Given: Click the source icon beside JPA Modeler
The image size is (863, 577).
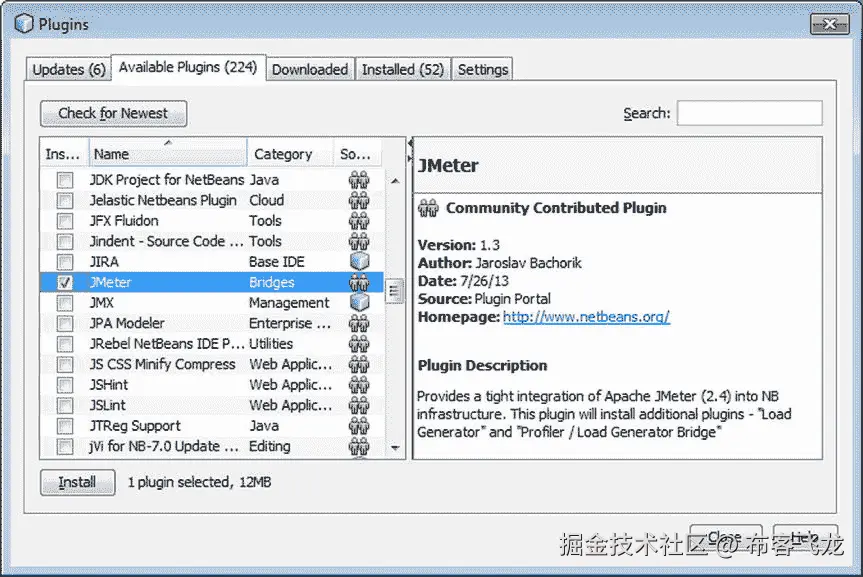Looking at the screenshot, I should click(x=359, y=323).
